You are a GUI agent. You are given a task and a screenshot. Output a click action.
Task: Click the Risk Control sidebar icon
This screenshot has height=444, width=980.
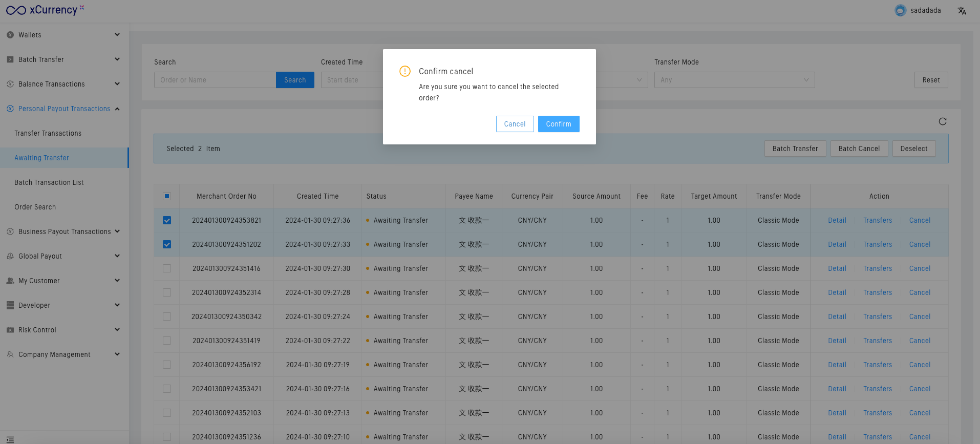[10, 330]
